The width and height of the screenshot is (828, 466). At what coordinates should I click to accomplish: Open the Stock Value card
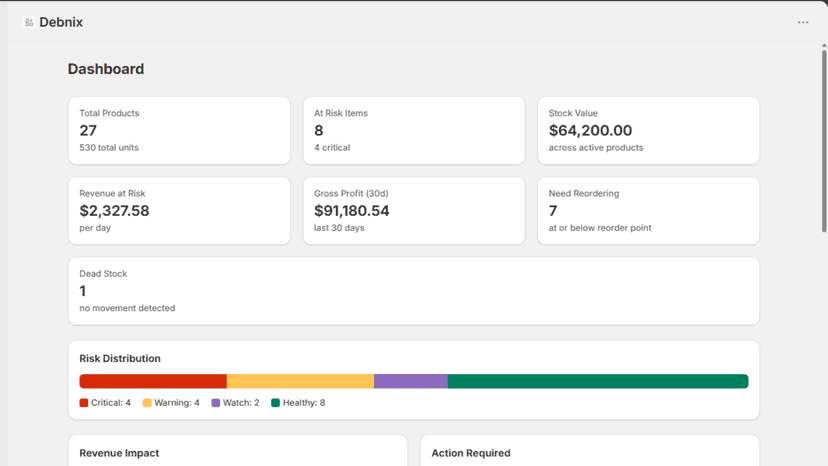pyautogui.click(x=648, y=131)
